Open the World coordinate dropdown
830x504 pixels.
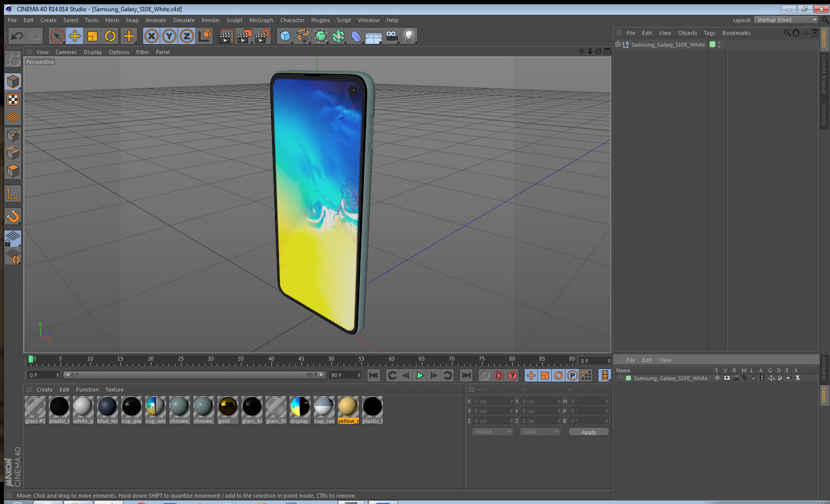pos(493,432)
